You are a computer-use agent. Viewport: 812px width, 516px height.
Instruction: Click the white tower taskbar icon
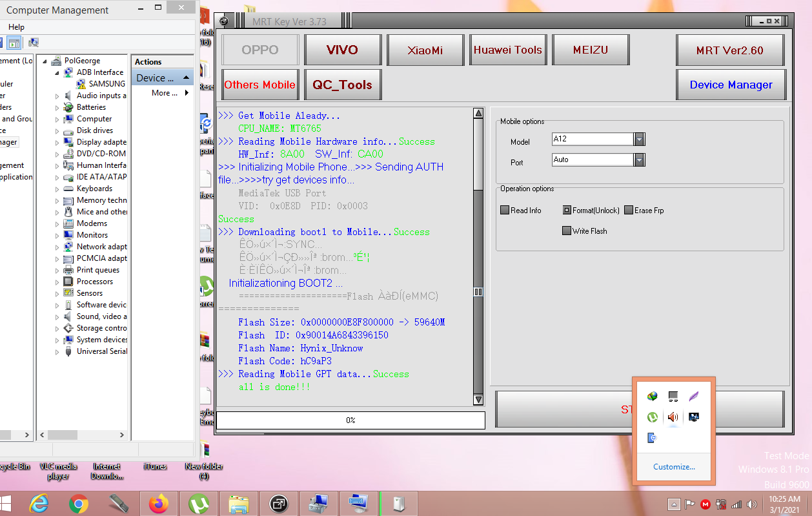399,503
